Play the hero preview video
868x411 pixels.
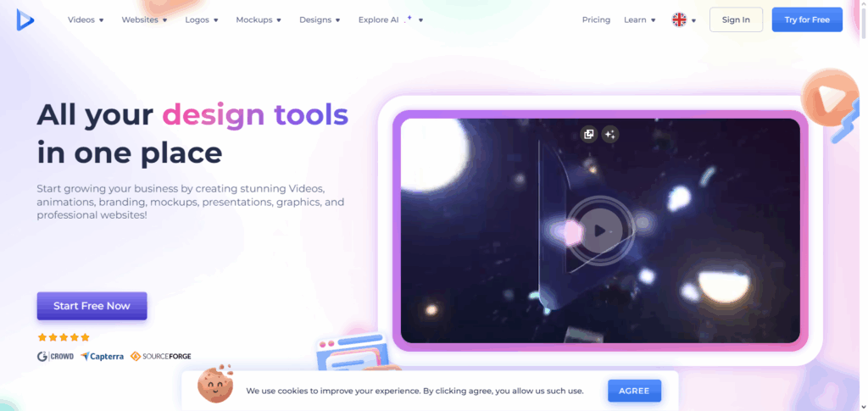pos(600,230)
